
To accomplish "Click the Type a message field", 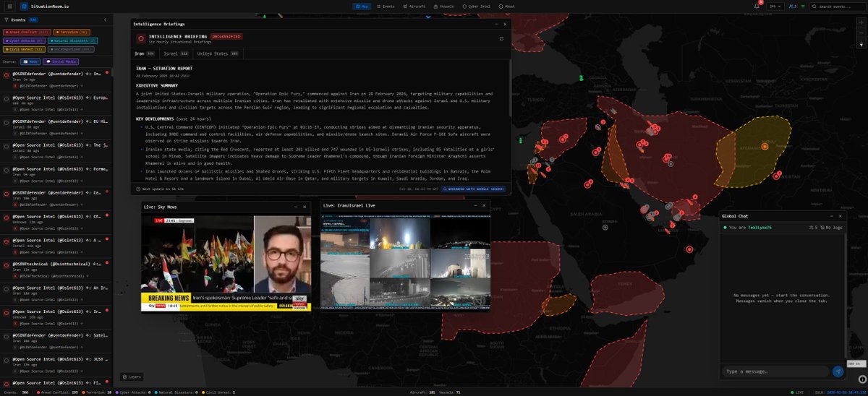I will pos(775,371).
